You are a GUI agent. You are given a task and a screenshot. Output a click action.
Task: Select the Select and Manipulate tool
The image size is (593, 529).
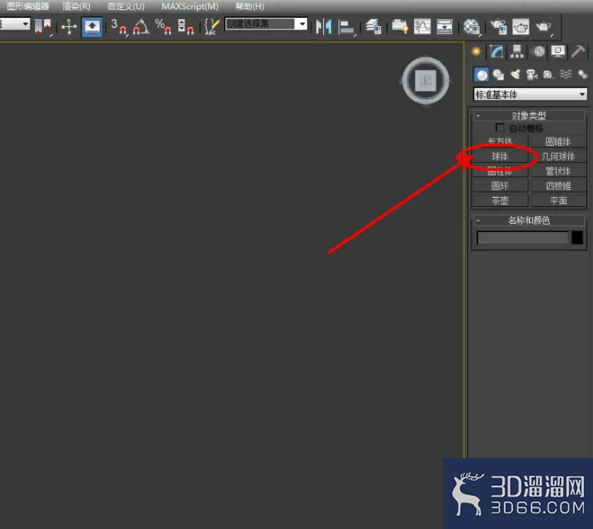click(69, 27)
